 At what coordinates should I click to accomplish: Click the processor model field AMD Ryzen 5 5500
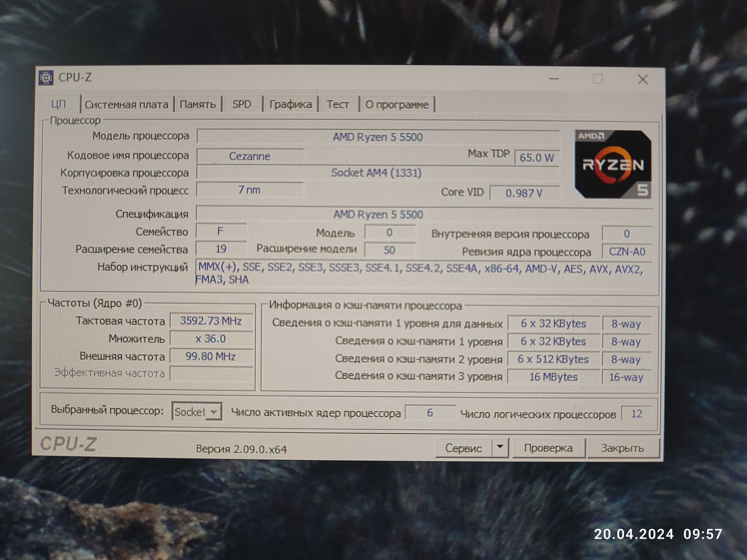tap(378, 137)
